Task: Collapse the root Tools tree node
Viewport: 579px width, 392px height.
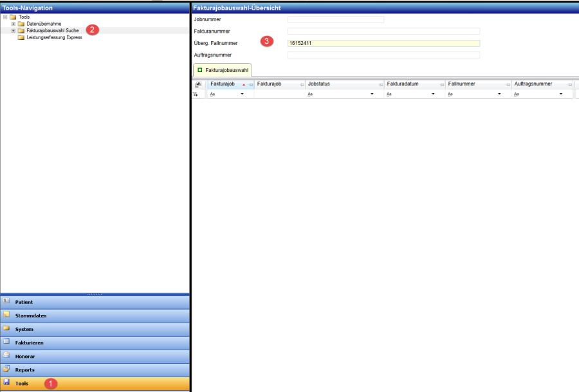Action: pos(5,17)
